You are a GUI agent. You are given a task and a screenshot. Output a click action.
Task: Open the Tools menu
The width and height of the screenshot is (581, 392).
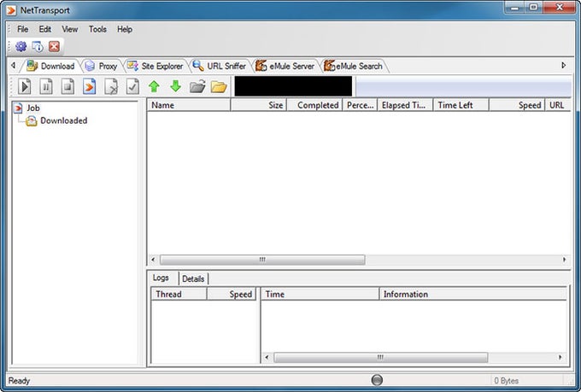click(97, 29)
